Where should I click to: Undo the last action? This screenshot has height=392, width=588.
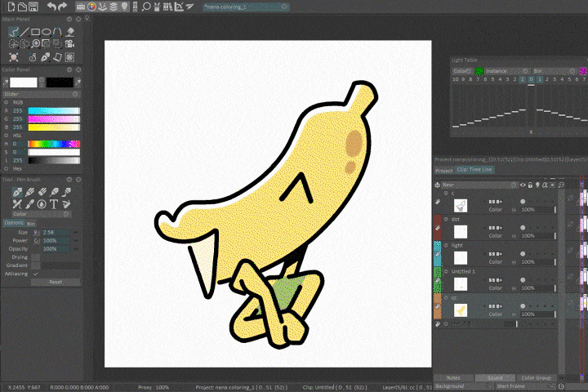coord(51,7)
